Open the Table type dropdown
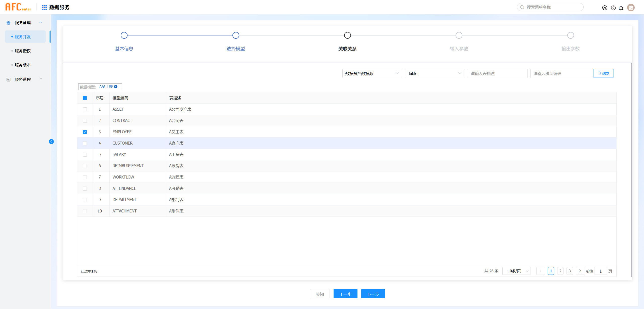This screenshot has height=309, width=644. click(434, 73)
